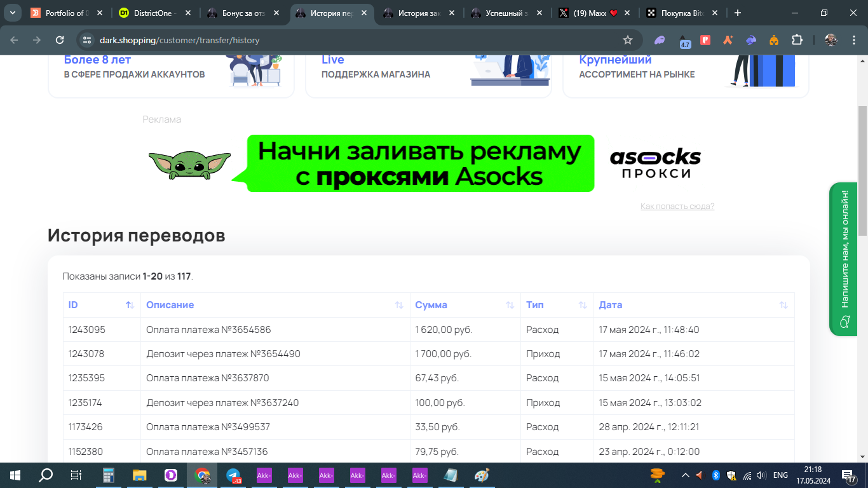Switch to the Бонус за отзыв tab
This screenshot has height=488, width=868.
(243, 13)
